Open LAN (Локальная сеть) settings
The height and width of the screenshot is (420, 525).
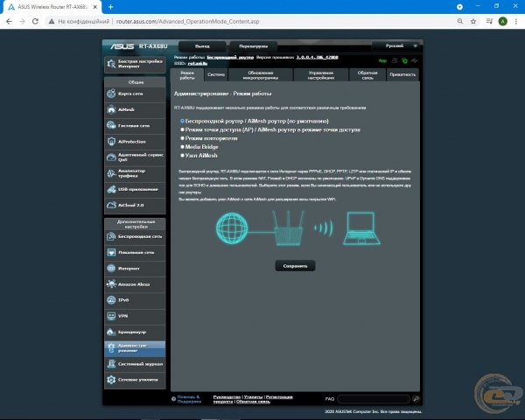click(x=135, y=253)
